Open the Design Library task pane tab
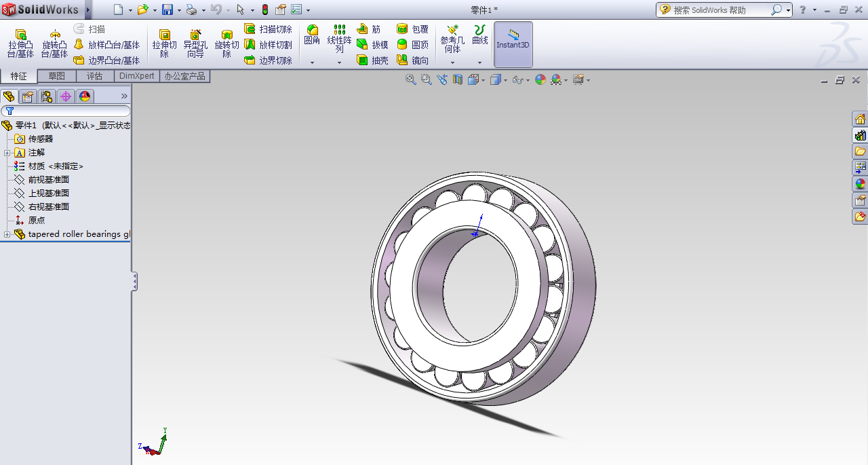Viewport: 868px width, 465px height. (x=860, y=135)
